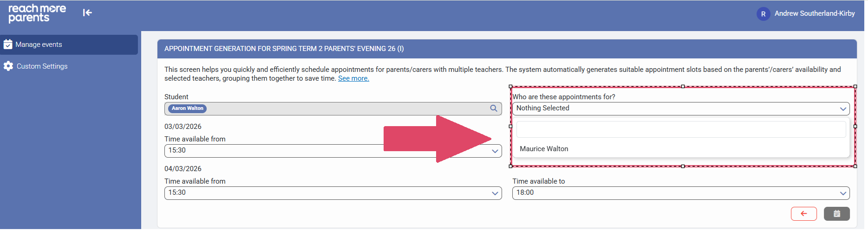Click the reach more parents logo

tap(37, 13)
